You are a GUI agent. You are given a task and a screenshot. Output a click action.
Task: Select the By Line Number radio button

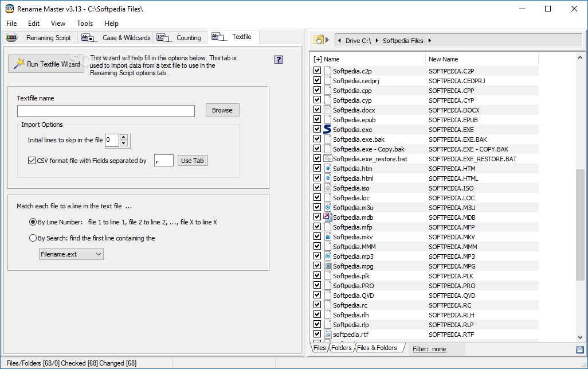[33, 222]
